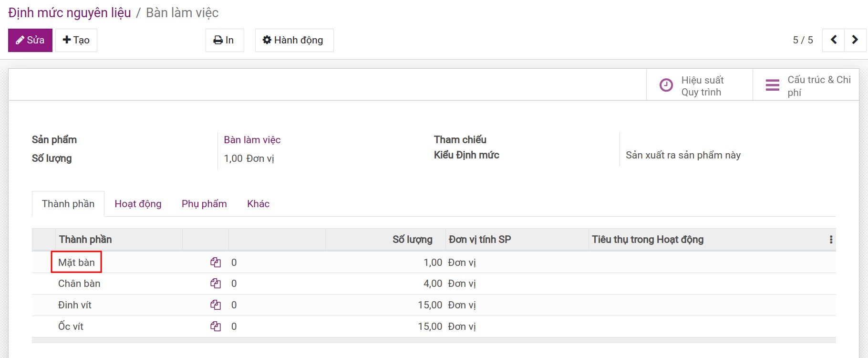Image resolution: width=868 pixels, height=358 pixels.
Task: Open the In print menu
Action: coord(224,40)
